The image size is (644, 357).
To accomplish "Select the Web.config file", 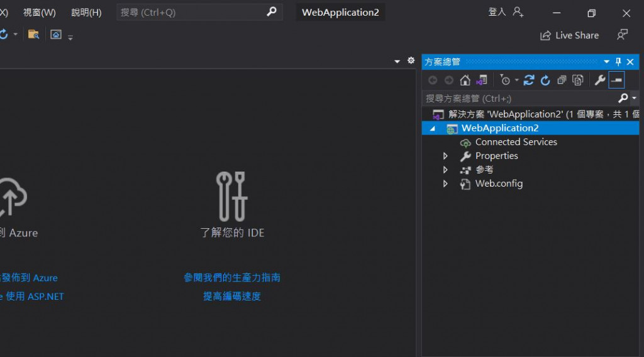I will pos(499,184).
